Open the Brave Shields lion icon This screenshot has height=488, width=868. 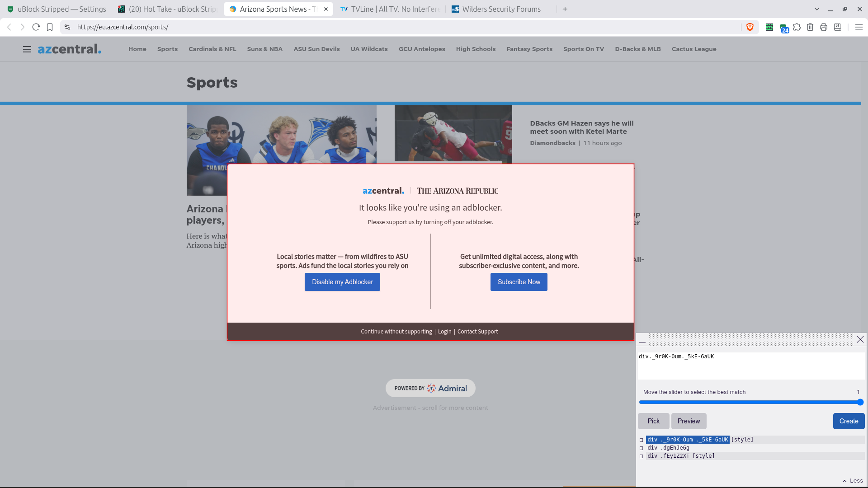point(750,27)
